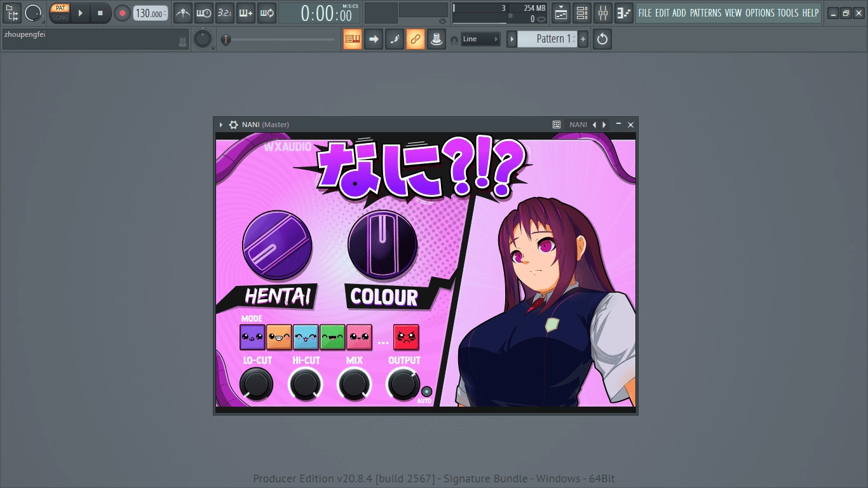Stop playback with the Stop button

tap(100, 13)
